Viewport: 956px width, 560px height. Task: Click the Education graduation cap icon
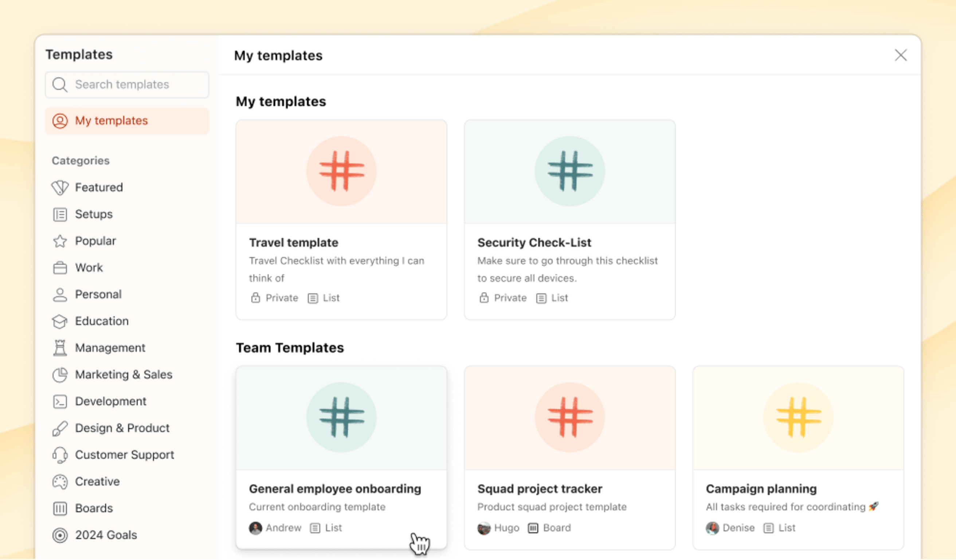tap(60, 321)
